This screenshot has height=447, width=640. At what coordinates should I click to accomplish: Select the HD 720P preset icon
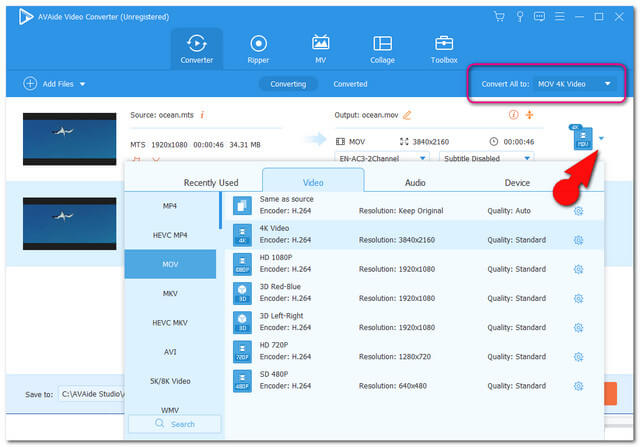[242, 351]
